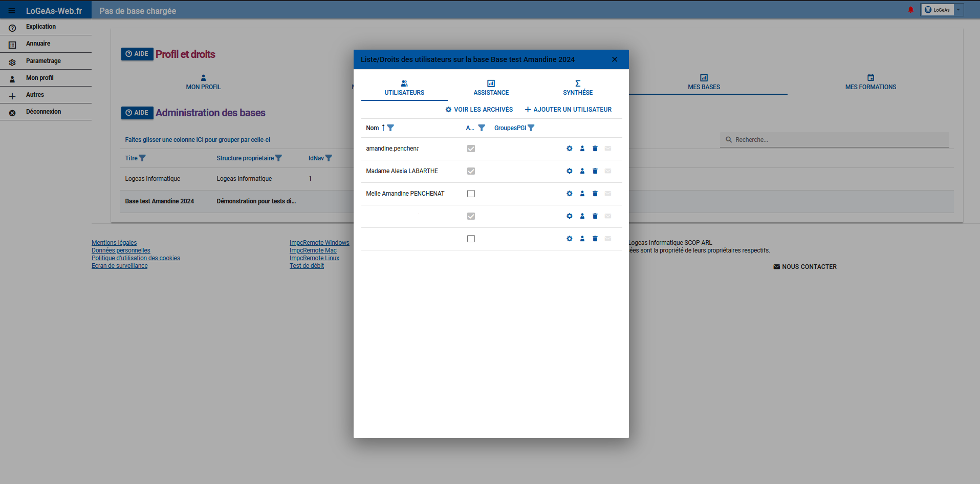Toggle checkbox for Madame Alexia LABARTHE
The width and height of the screenshot is (980, 484).
coord(471,171)
